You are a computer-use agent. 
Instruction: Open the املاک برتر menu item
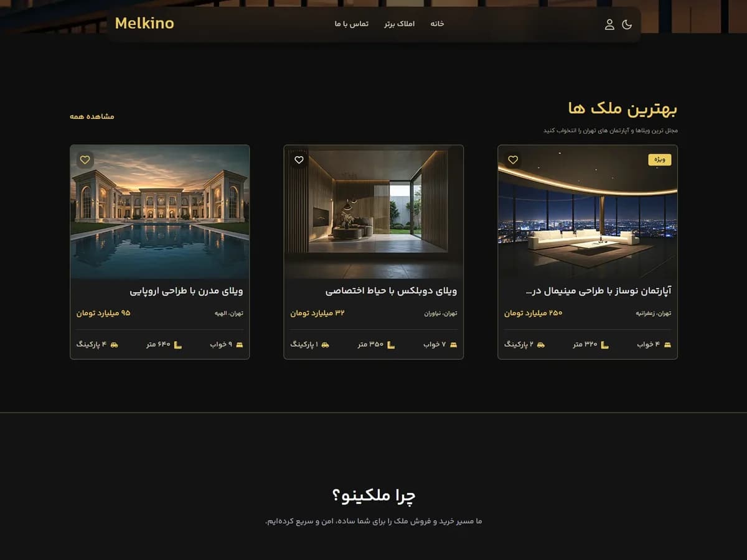[x=399, y=24]
